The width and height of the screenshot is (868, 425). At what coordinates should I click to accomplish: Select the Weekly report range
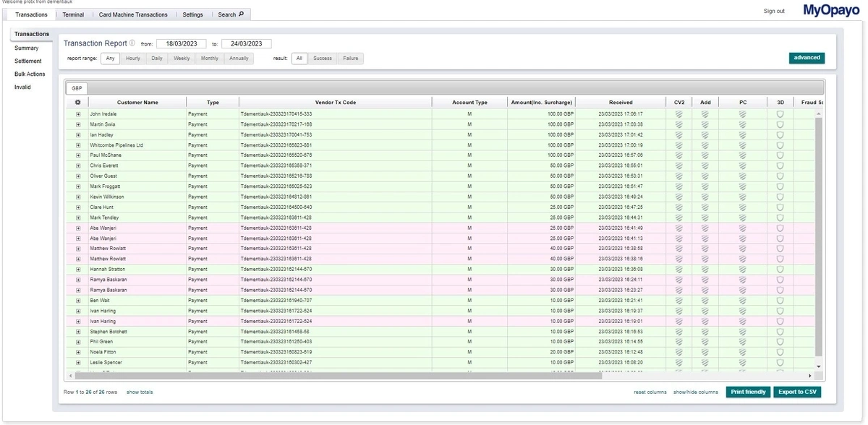pos(182,58)
